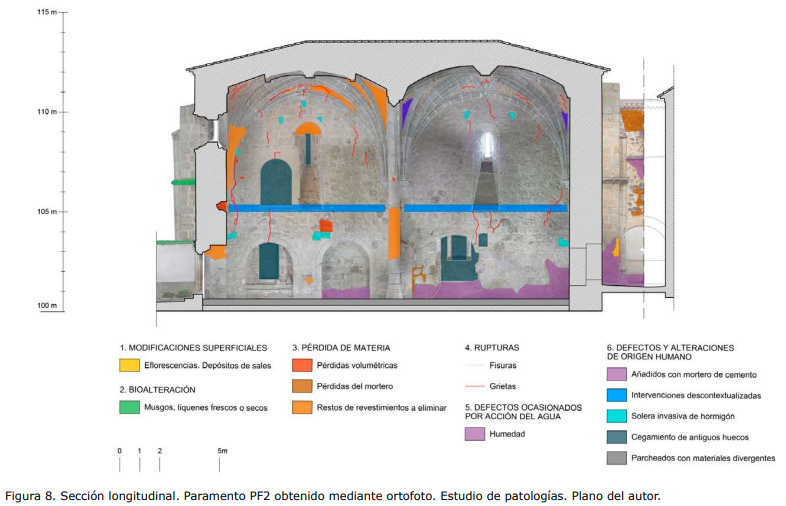The image size is (786, 506).
Task: Click the teal blocked arched doorway, upper left bay
Action: tap(276, 182)
